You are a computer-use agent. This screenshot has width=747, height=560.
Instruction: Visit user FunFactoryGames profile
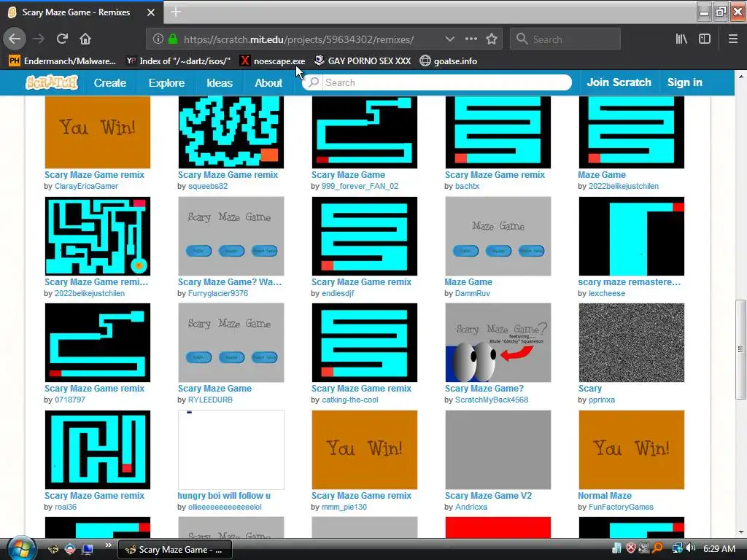tap(621, 507)
